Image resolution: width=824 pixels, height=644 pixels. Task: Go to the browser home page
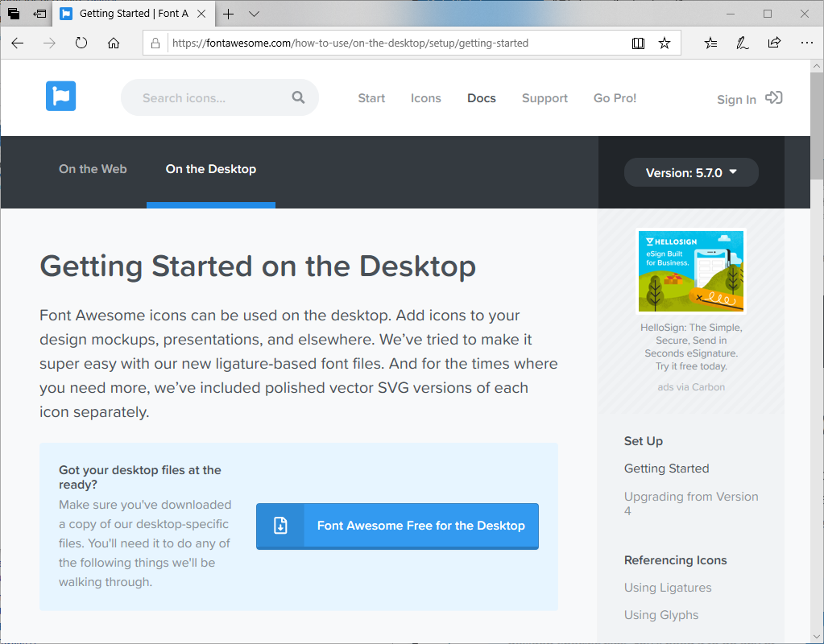114,43
